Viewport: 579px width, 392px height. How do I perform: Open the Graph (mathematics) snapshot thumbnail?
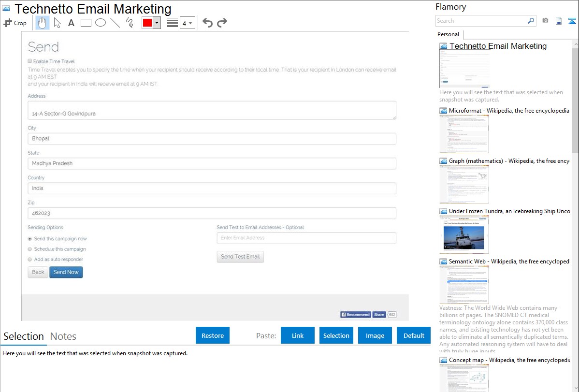[x=464, y=184]
